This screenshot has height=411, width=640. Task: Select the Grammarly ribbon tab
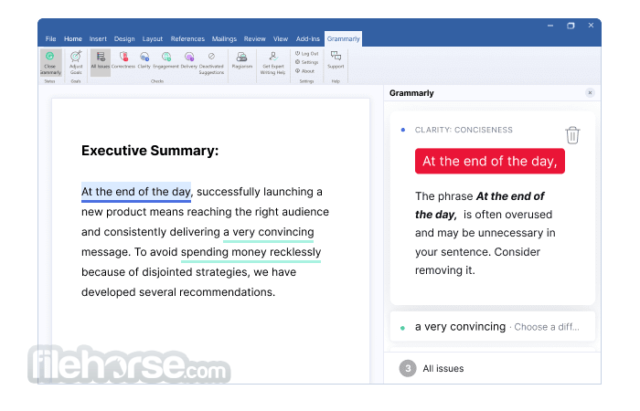click(x=343, y=39)
